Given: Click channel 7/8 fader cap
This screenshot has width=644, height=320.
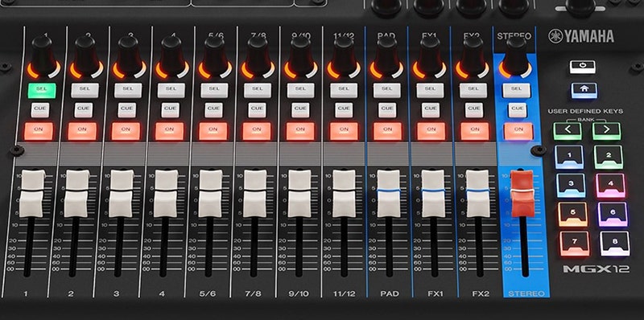Looking at the screenshot, I should pos(255,194).
